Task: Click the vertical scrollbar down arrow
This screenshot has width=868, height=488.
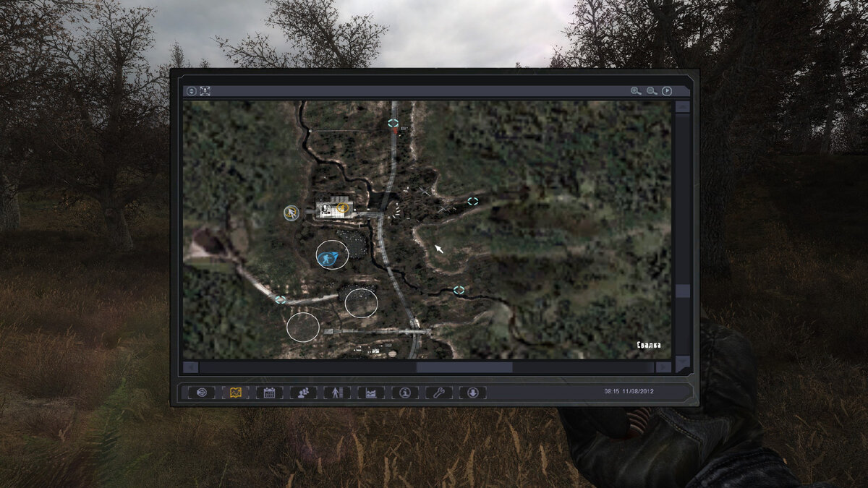Action: (x=683, y=362)
